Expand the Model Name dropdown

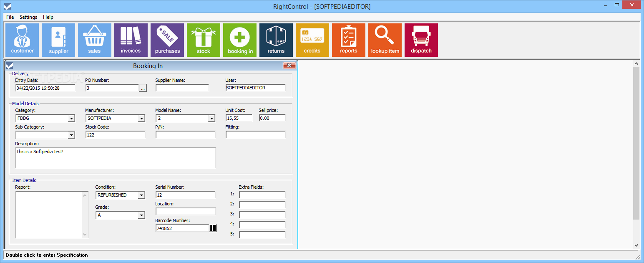pyautogui.click(x=211, y=118)
